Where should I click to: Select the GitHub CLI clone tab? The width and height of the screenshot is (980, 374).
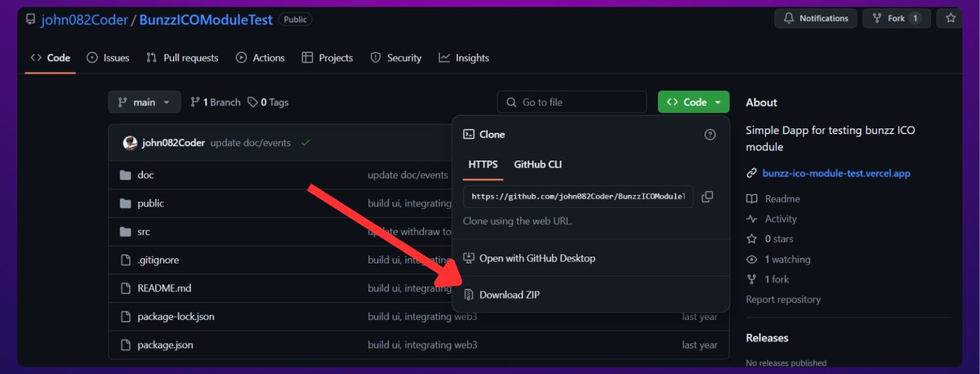537,164
